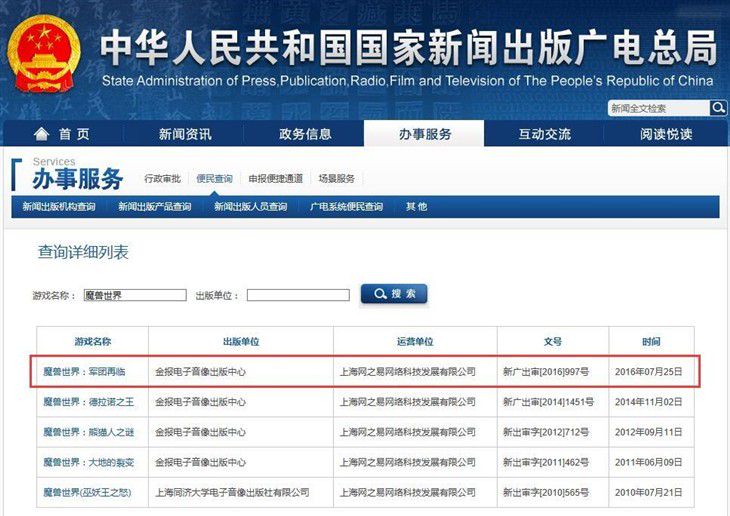Click the national emblem logo
The image size is (730, 516).
45,55
